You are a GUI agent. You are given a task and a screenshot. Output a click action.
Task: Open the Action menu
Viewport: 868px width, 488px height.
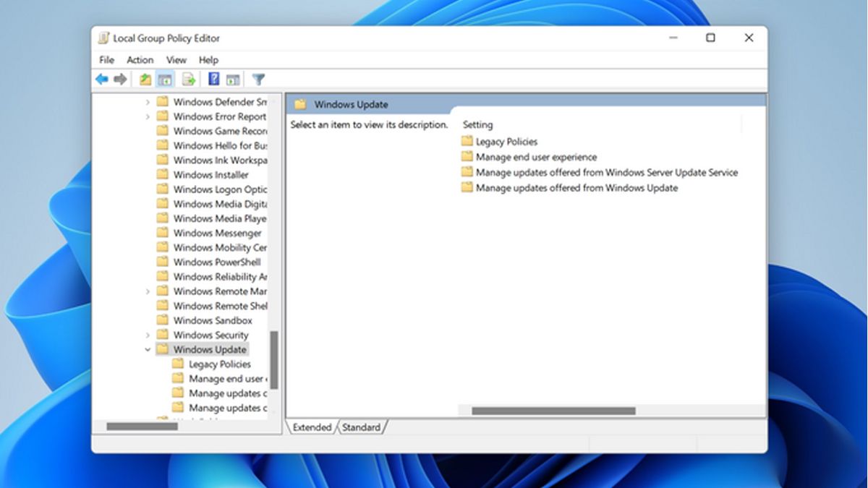(x=140, y=60)
